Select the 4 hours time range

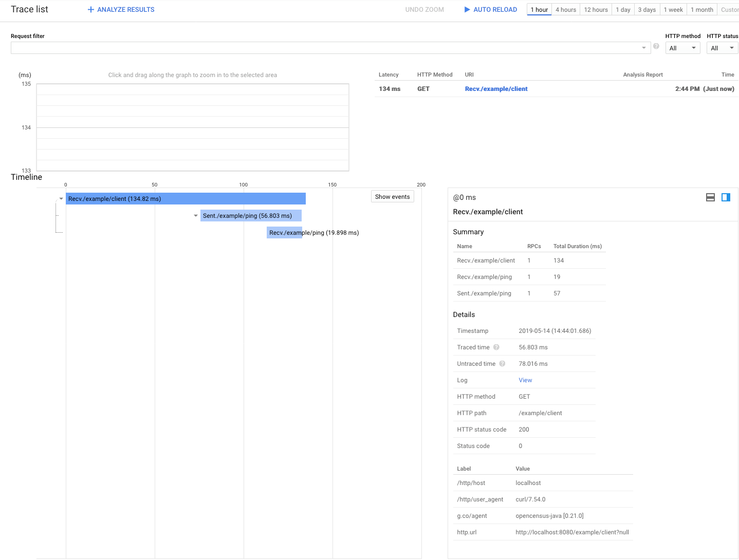[x=566, y=10]
